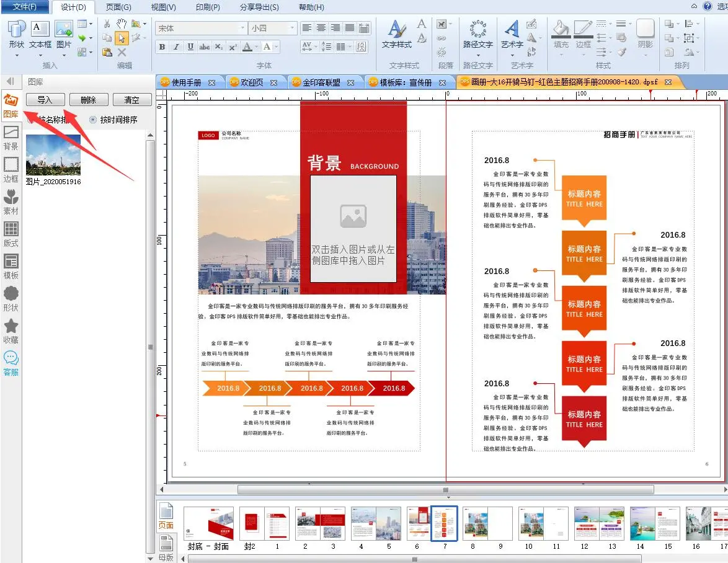Open the 金印客联盟 document tab
The width and height of the screenshot is (728, 563).
pyautogui.click(x=321, y=82)
